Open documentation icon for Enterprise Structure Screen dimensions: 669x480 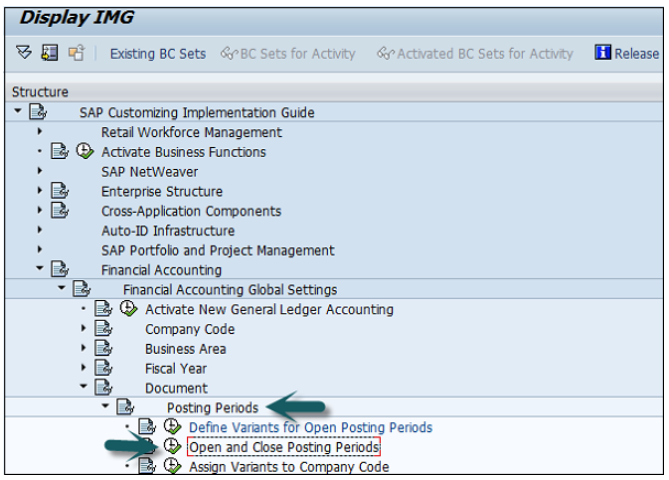coord(60,191)
